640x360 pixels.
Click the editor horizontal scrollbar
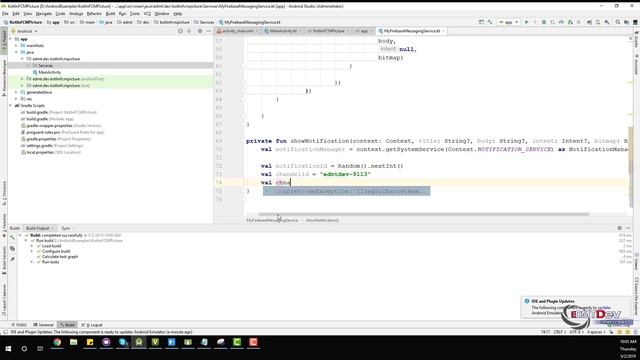[424, 214]
